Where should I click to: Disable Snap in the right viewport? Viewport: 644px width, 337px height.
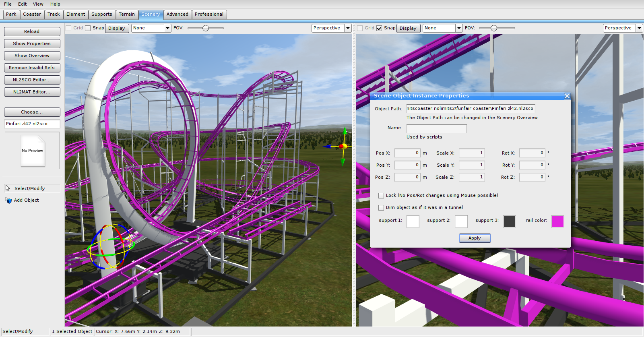(x=379, y=28)
